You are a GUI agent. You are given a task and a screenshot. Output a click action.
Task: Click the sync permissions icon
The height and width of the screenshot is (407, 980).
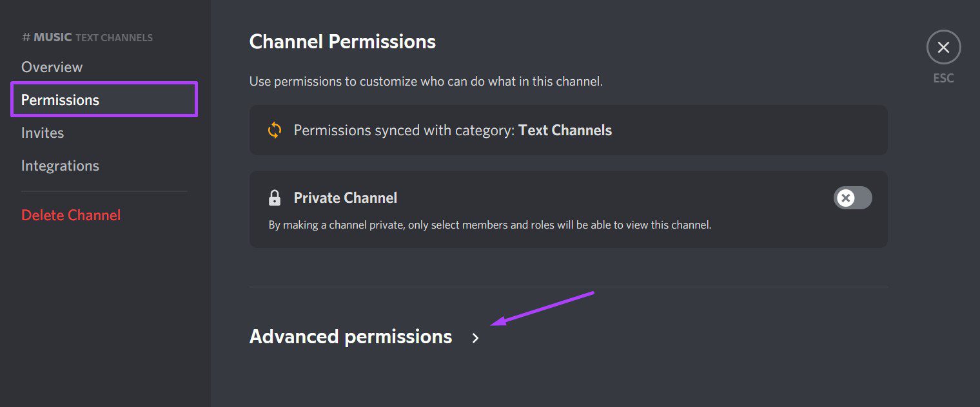pos(276,130)
